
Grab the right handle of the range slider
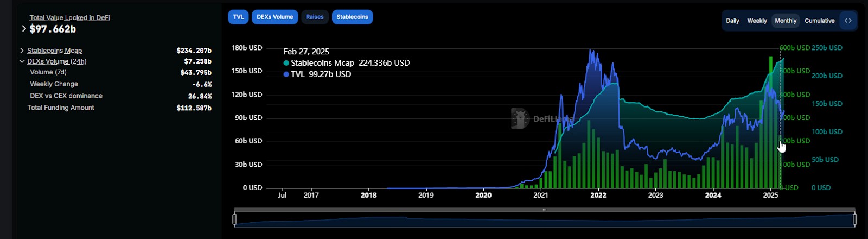(x=855, y=219)
